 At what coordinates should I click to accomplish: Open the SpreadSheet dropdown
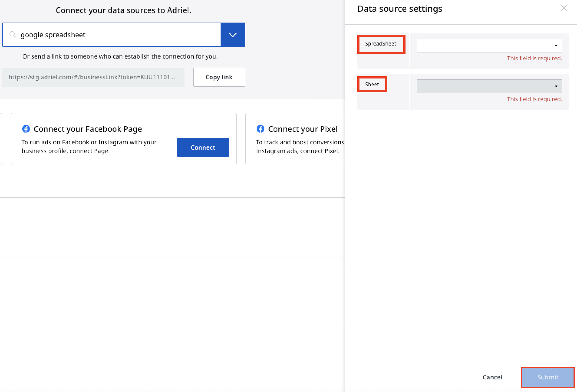[489, 45]
